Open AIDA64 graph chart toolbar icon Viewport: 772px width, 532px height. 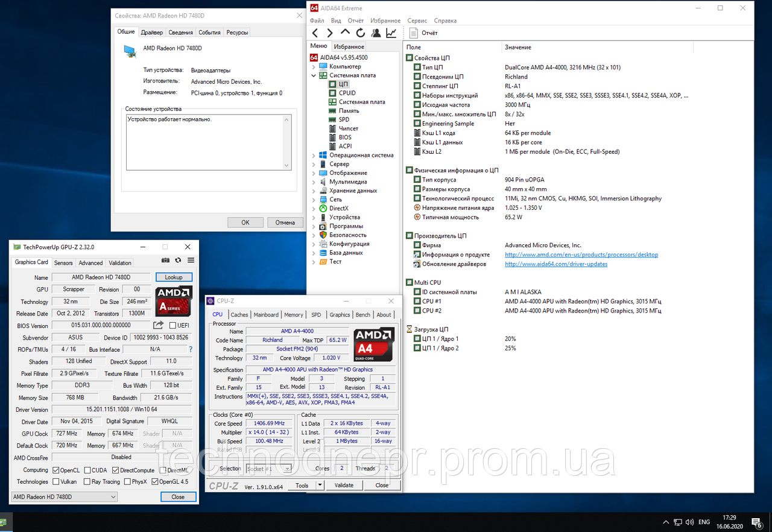click(391, 33)
